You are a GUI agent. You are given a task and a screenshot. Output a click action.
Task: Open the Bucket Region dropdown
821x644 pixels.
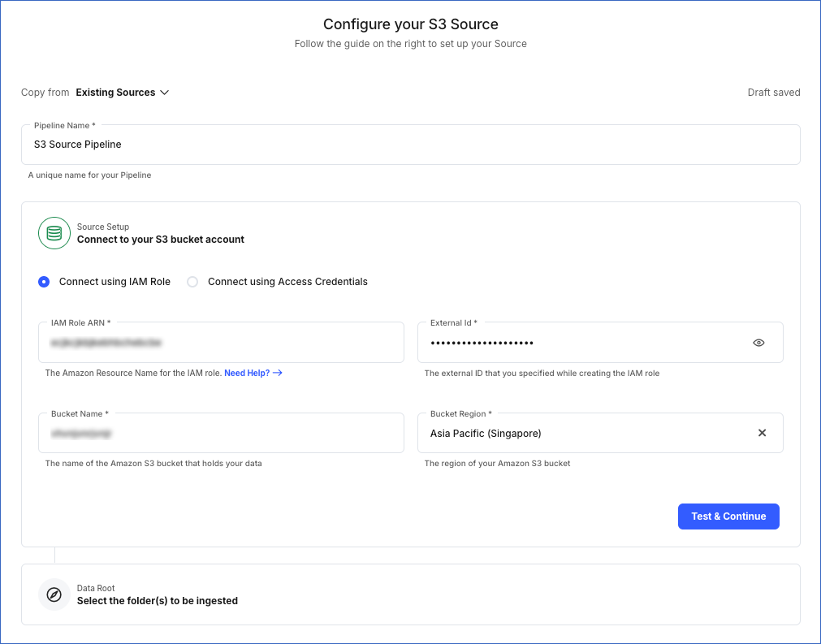[585, 434]
